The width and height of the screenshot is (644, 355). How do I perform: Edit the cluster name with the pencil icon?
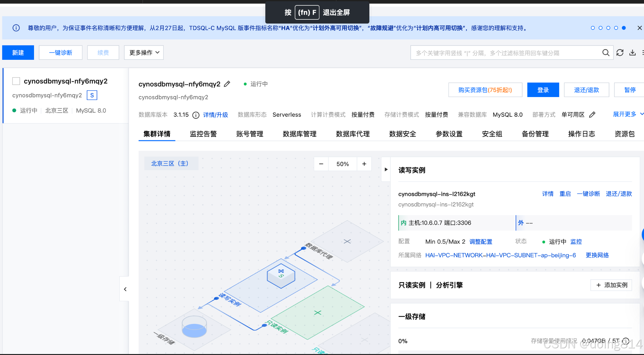[227, 84]
